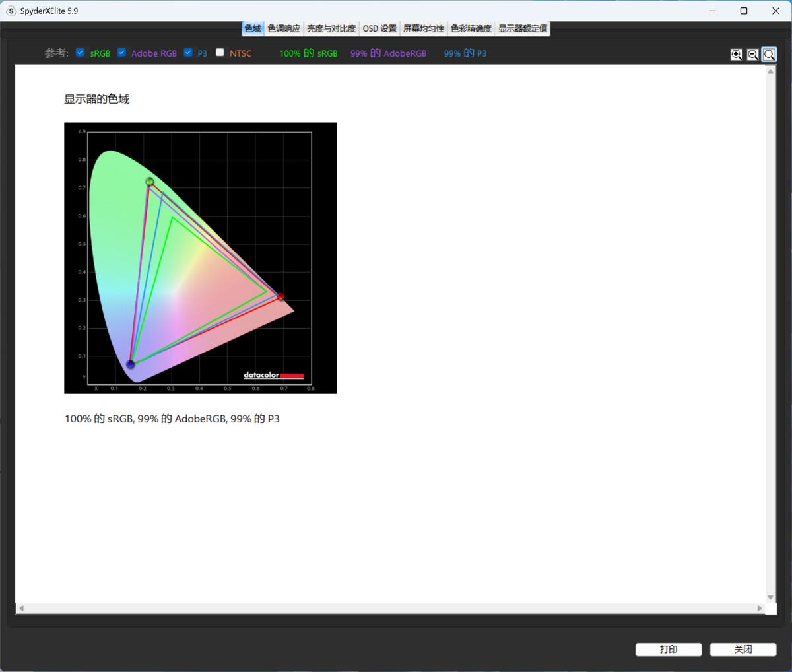
Task: Click the 关闭 button
Action: coord(743,650)
